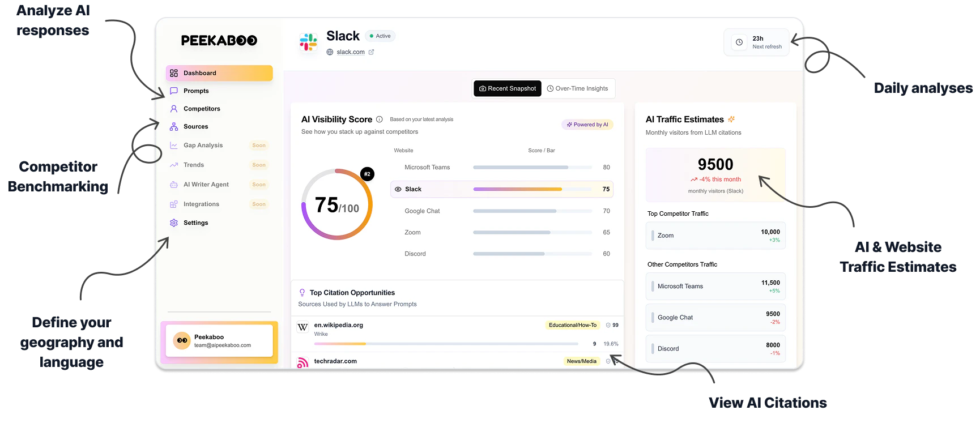This screenshot has height=423, width=980.
Task: Click the Slack logo icon
Action: tap(308, 42)
